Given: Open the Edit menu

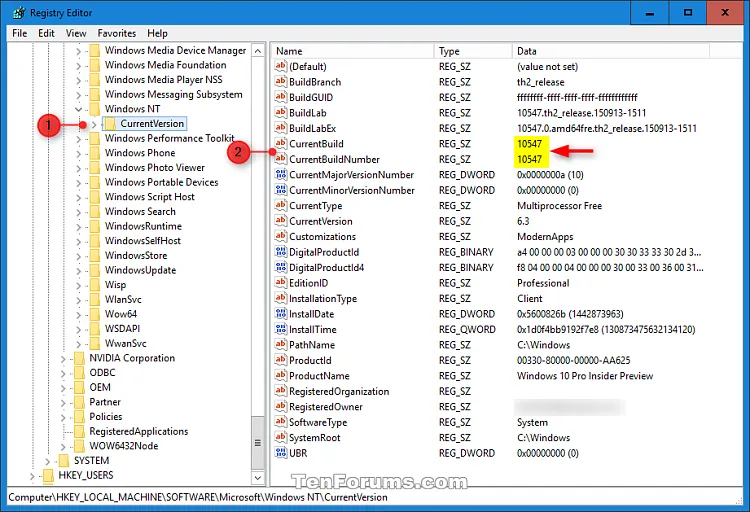Looking at the screenshot, I should coord(46,33).
